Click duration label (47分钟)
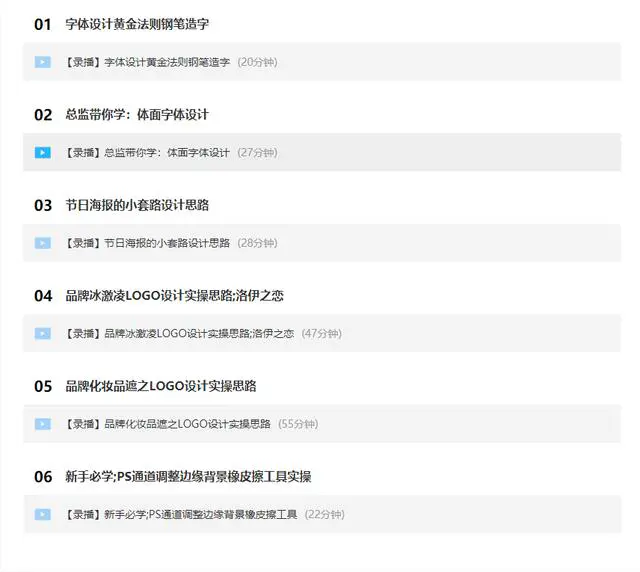This screenshot has width=640, height=572. coord(322,334)
